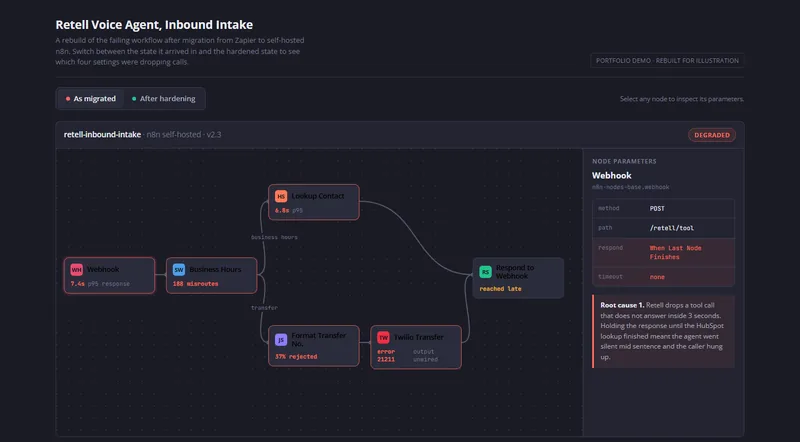The width and height of the screenshot is (800, 442).
Task: Click the Root cause 1 explanation note
Action: (x=663, y=331)
